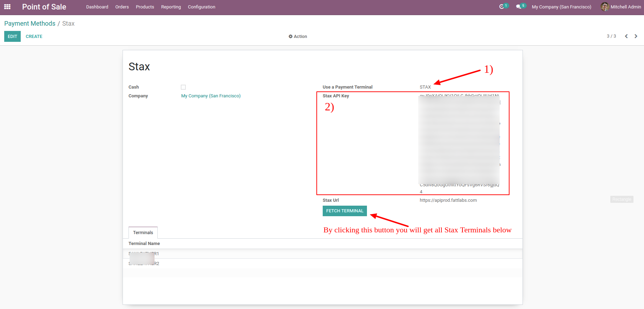Select the Terminals tab
644x309 pixels.
coord(143,233)
